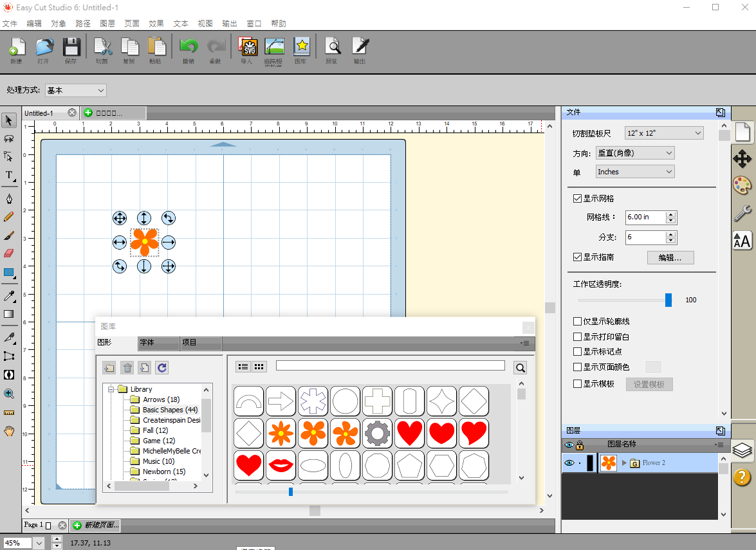Viewport: 756px width, 550px height.
Task: Click the 编辑... button
Action: (670, 257)
